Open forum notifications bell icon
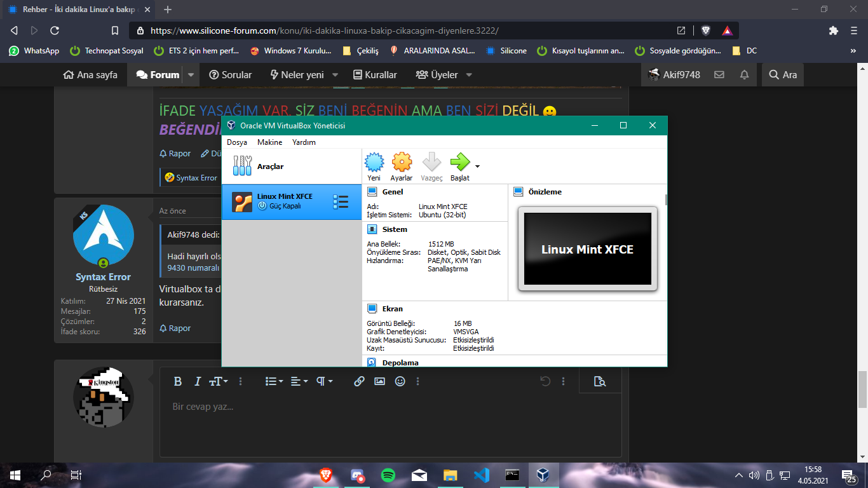This screenshot has height=488, width=868. click(744, 75)
